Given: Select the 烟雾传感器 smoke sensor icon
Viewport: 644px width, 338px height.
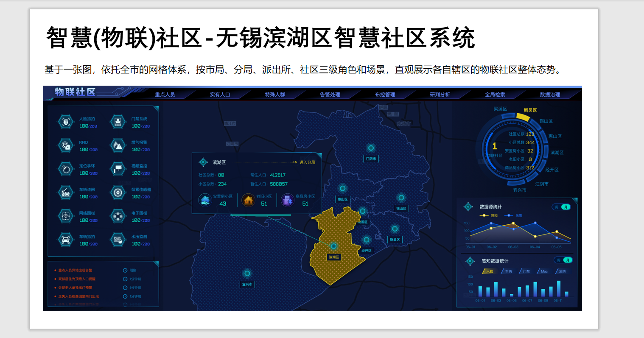Looking at the screenshot, I should point(118,193).
